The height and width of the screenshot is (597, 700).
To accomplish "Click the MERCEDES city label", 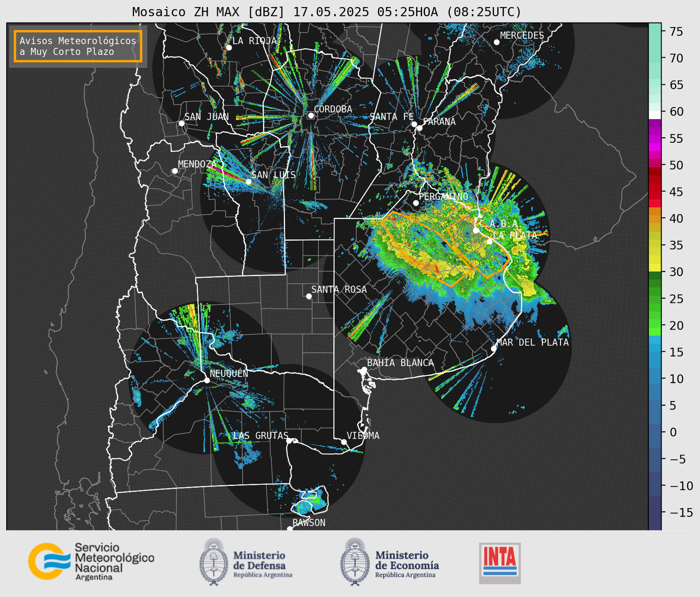I will 522,35.
